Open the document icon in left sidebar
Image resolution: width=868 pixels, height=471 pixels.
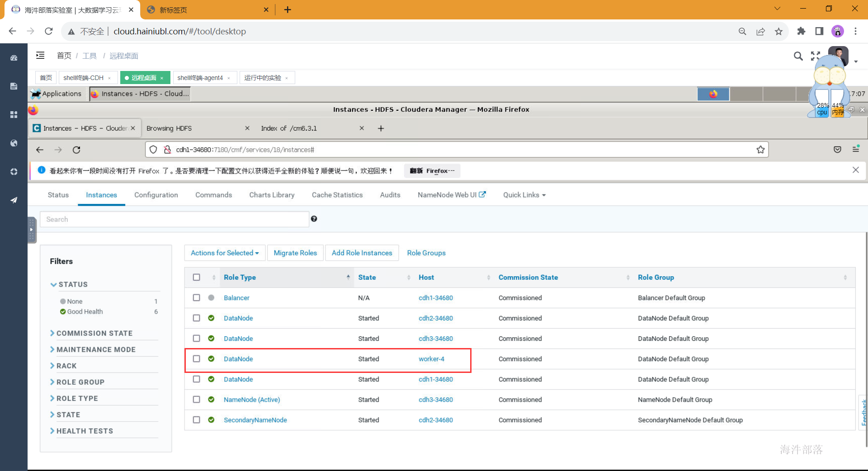pos(14,86)
